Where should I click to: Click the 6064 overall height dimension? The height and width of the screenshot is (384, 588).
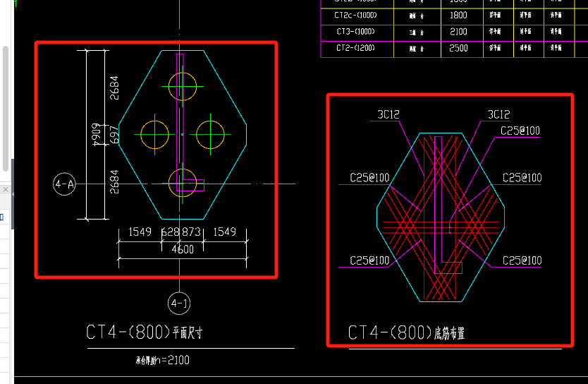click(96, 134)
